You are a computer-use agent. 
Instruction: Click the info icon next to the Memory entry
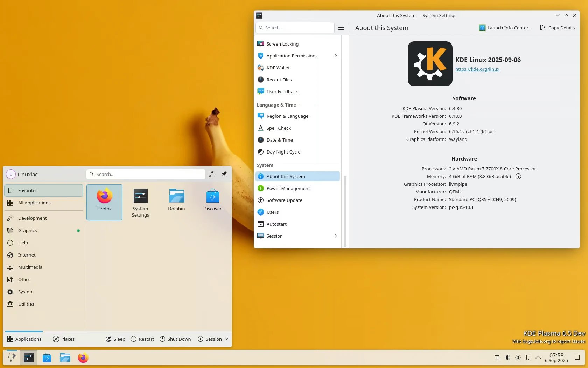point(518,176)
